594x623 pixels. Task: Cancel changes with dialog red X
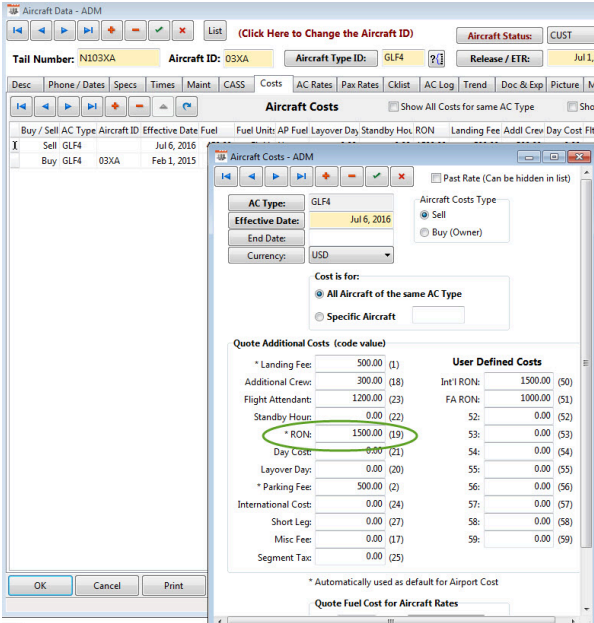tap(402, 176)
